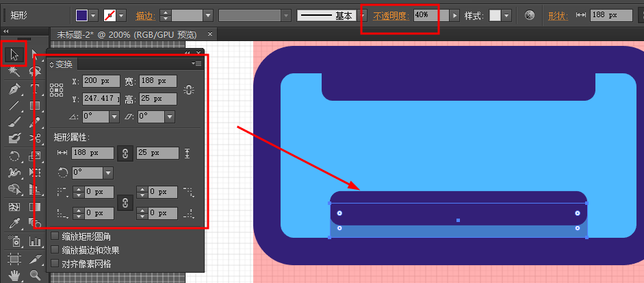The height and width of the screenshot is (283, 644).
Task: Enable the 缩放矩形圆角 checkbox
Action: tap(55, 236)
